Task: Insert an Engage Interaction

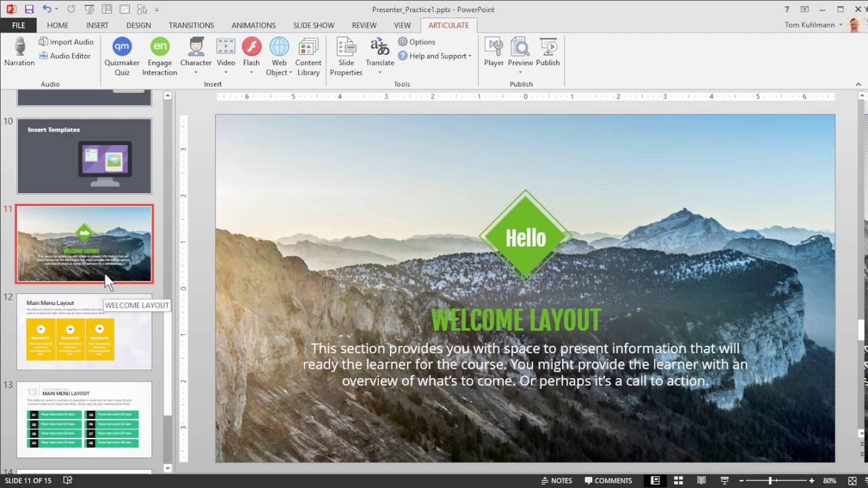Action: [159, 56]
